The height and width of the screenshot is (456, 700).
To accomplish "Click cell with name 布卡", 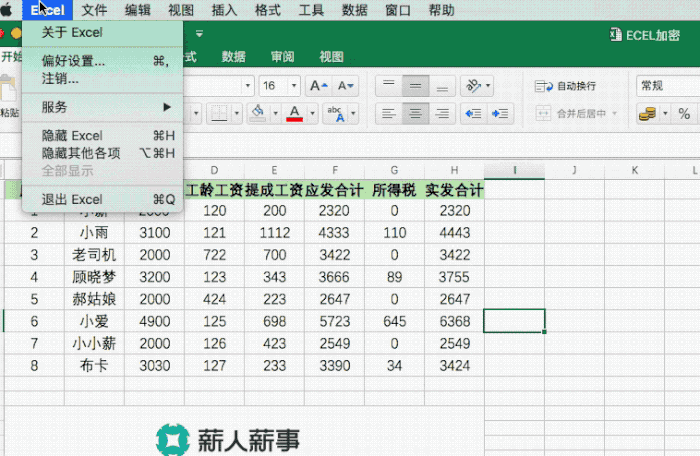I will 94,365.
